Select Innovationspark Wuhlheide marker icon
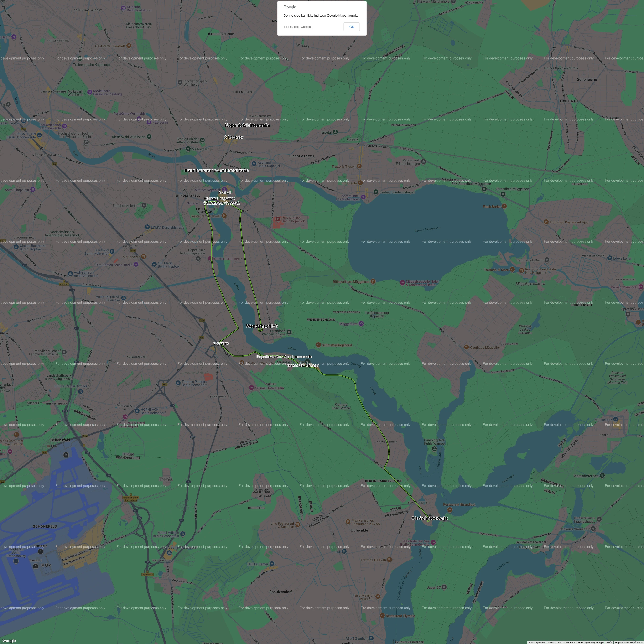The width and height of the screenshot is (644, 644). coord(180,82)
